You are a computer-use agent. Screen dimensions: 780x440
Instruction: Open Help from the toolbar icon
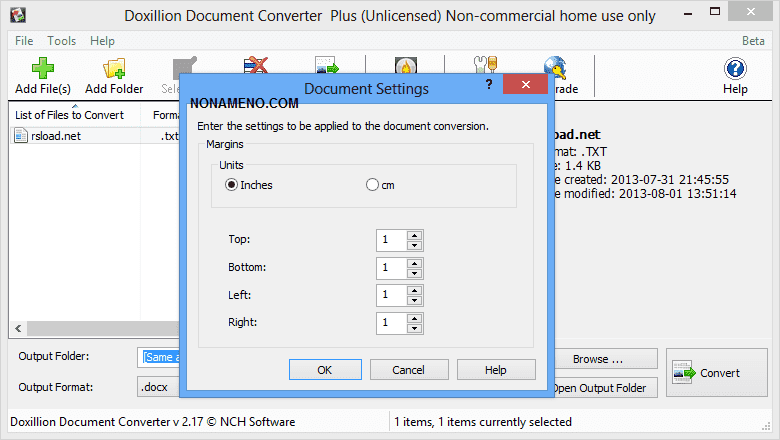click(735, 69)
